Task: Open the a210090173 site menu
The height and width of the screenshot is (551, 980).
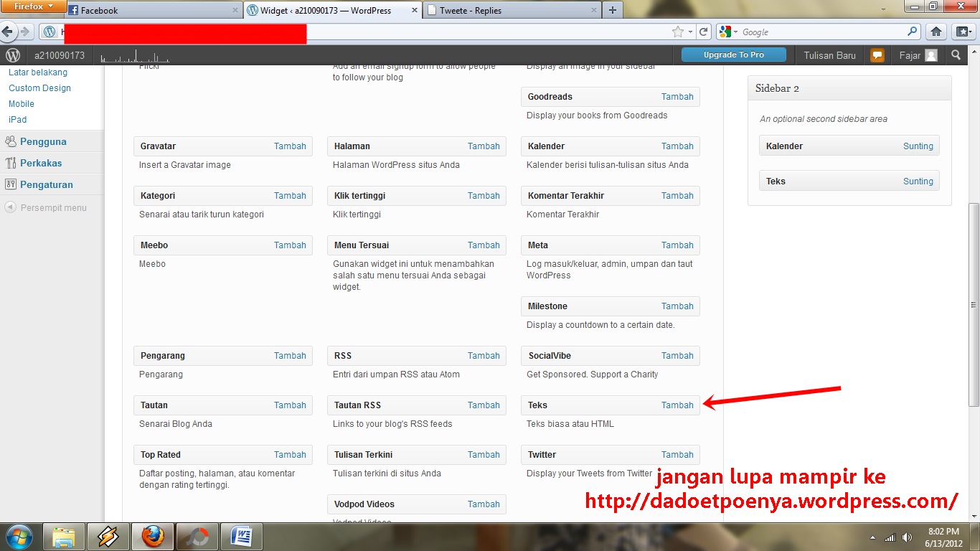Action: [x=60, y=55]
